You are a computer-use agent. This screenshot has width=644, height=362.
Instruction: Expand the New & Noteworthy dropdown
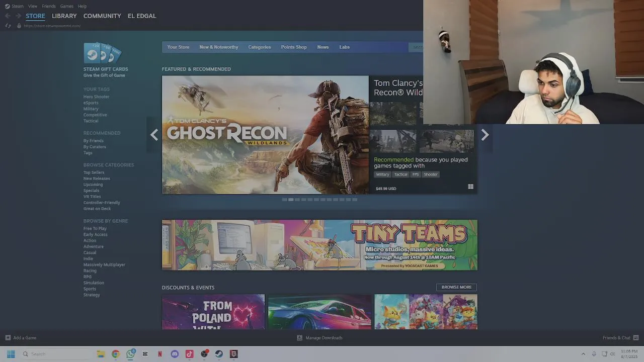coord(219,47)
